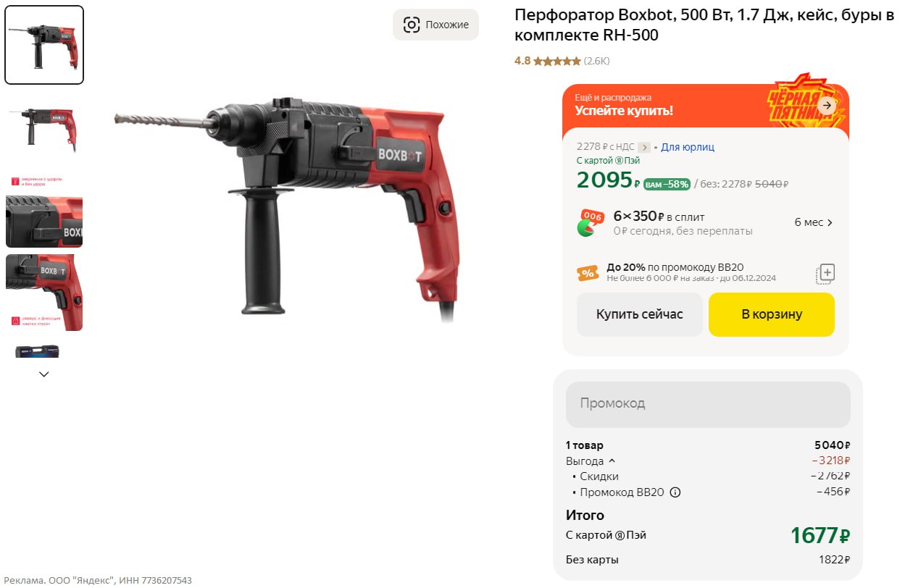Screen dimensions: 900x588
Task: Click the small arrow after 2278 ₽ с НДС
Action: point(644,147)
